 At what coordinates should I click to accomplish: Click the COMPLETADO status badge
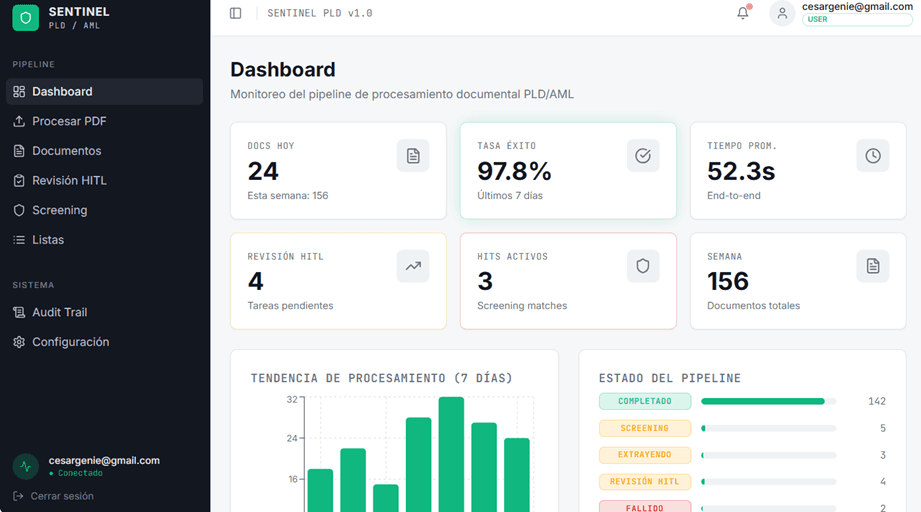(645, 401)
